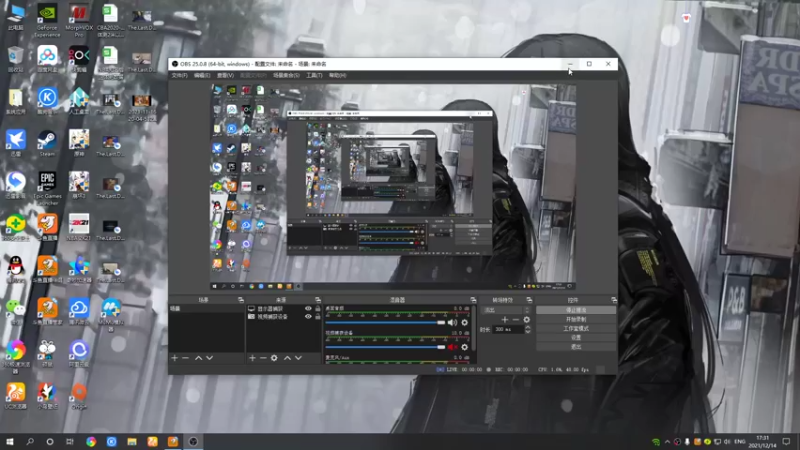Screen dimensions: 800x450
Task: Open the Edit (E) menu in OBS
Action: 202,76
